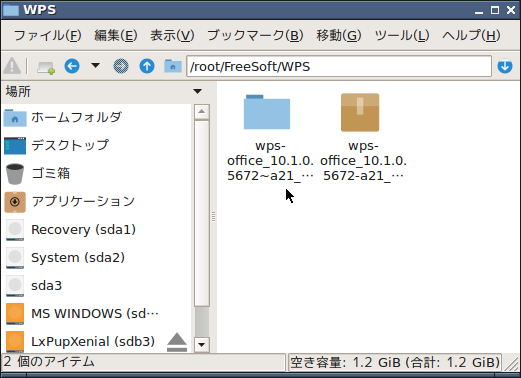The image size is (521, 378).
Task: Select the wps-office folder icon
Action: (x=267, y=112)
